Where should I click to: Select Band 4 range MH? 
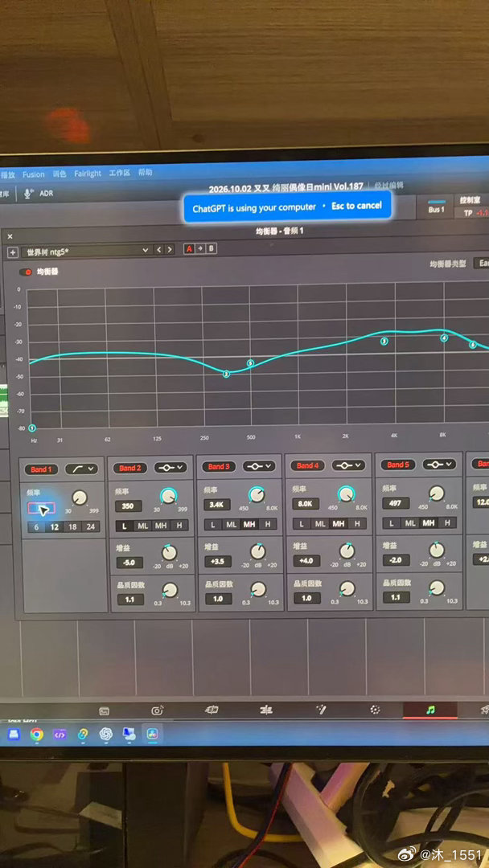point(339,524)
